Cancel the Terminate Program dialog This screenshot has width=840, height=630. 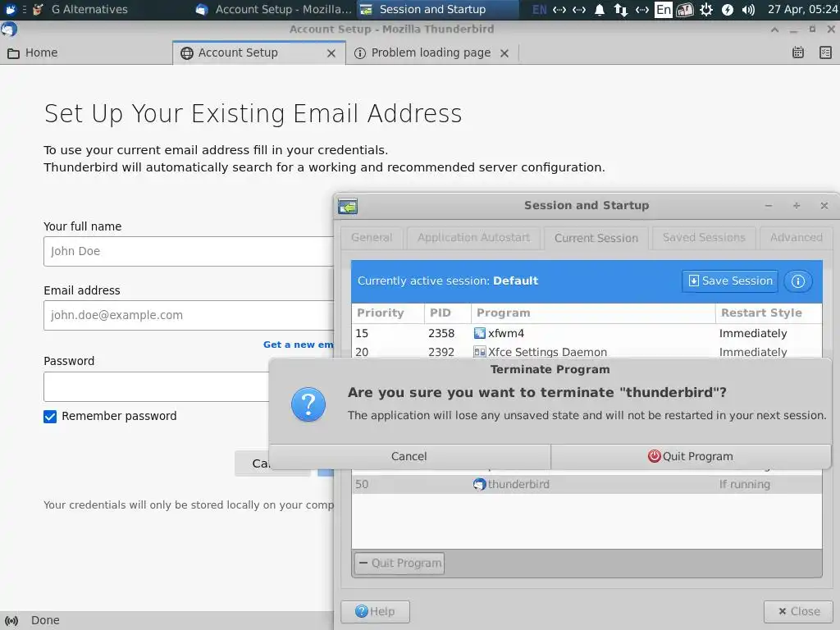409,456
